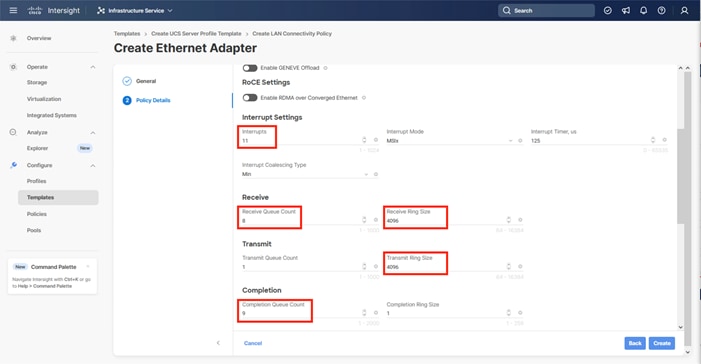
Task: Open the user profile icon
Action: click(684, 10)
